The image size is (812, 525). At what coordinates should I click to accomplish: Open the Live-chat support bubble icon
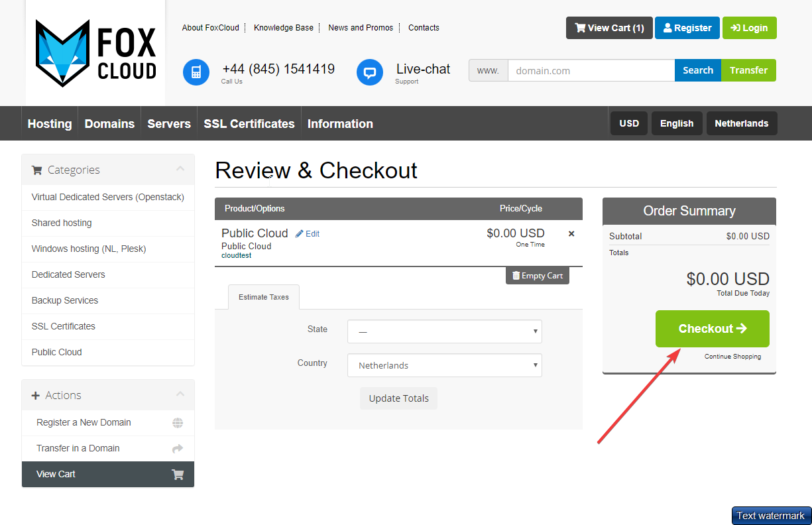(370, 72)
